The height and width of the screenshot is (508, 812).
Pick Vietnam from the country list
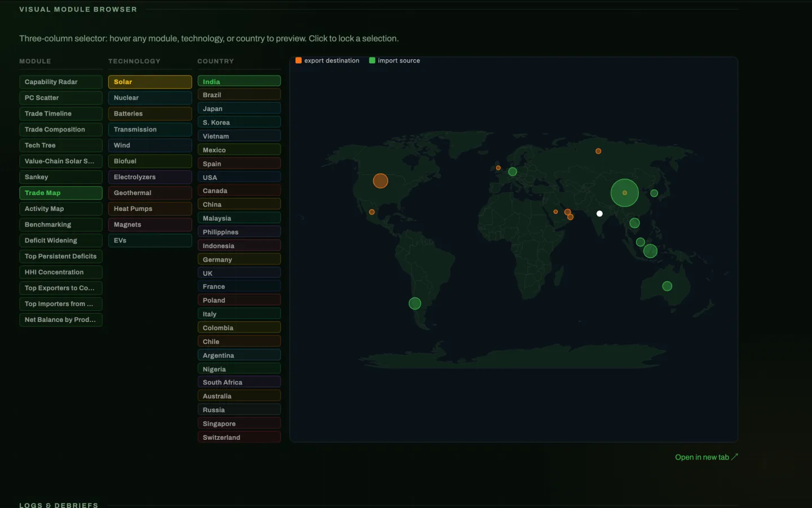(239, 136)
